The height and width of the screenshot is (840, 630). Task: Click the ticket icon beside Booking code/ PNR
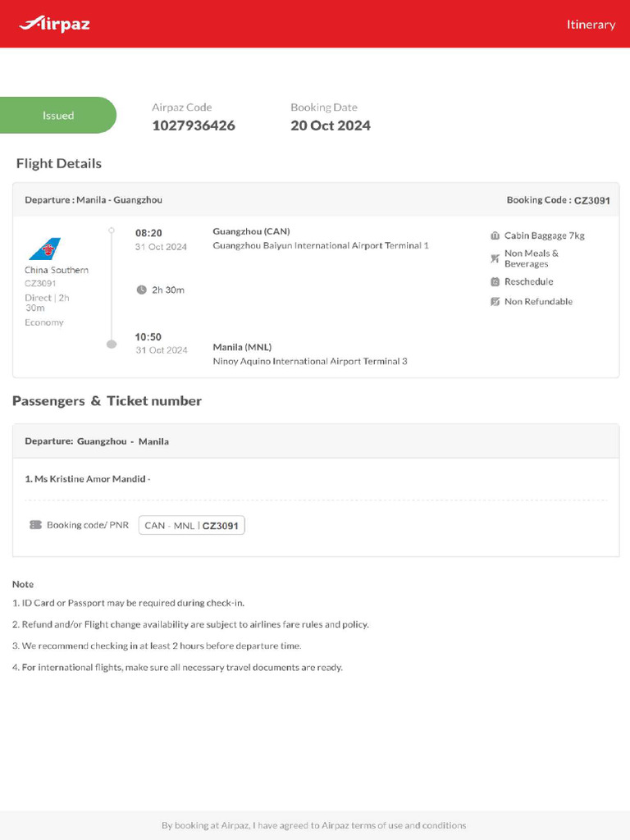click(x=35, y=525)
